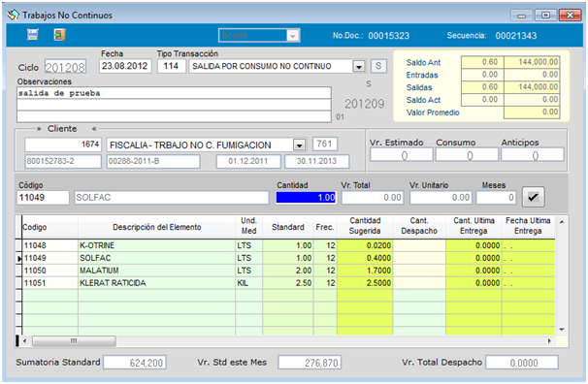Click the grid scroll up arrow
588x384 pixels.
[562, 222]
